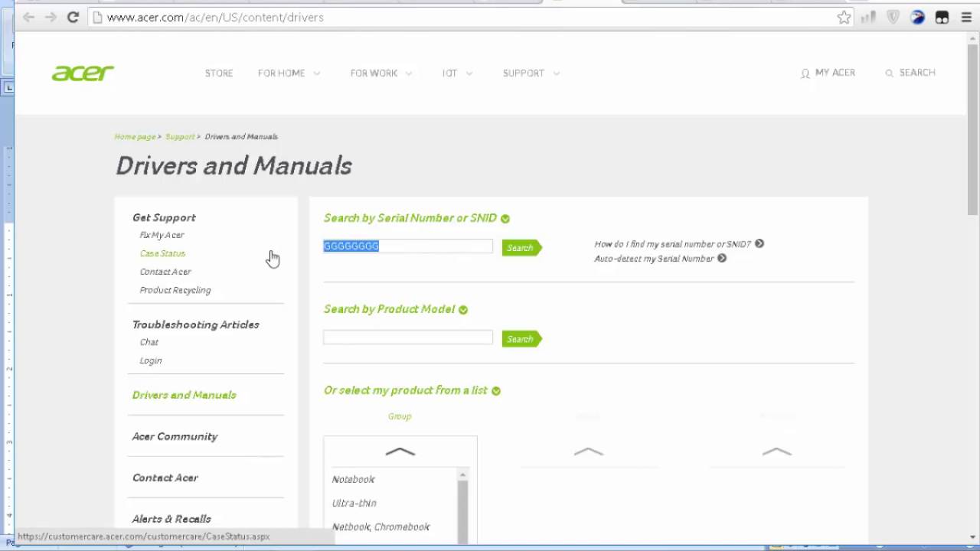Open the STORE menu item
This screenshot has height=551, width=980.
pyautogui.click(x=219, y=73)
